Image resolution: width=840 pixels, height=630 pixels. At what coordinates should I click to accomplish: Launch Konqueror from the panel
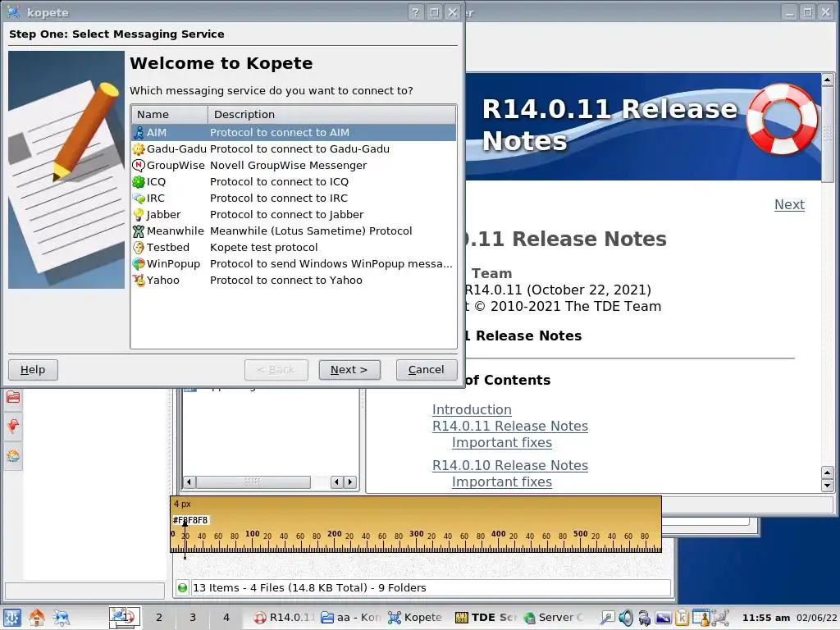click(x=61, y=618)
